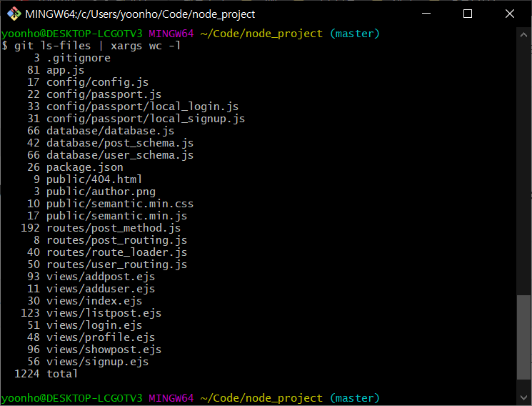Click 'database/database.js' in the output

[110, 131]
